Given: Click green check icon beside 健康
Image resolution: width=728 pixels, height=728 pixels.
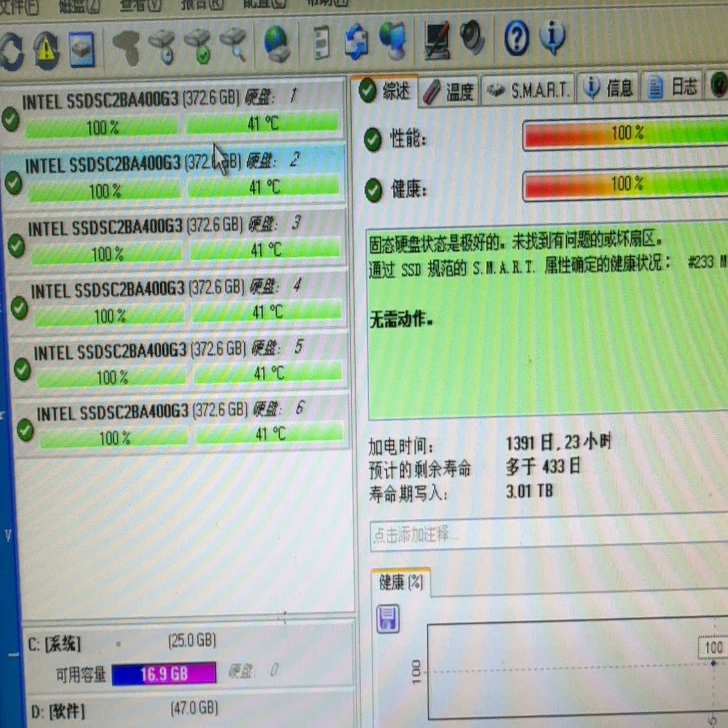Looking at the screenshot, I should click(x=374, y=190).
